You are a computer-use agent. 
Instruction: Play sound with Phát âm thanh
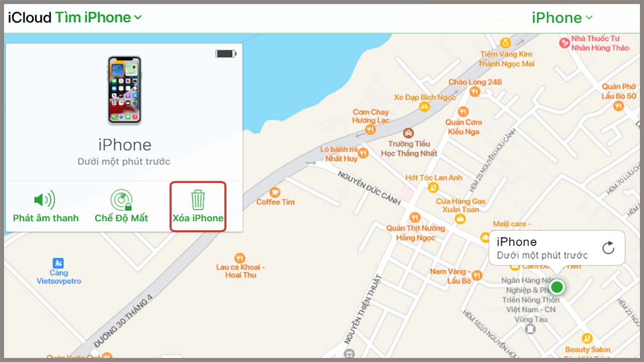click(46, 207)
